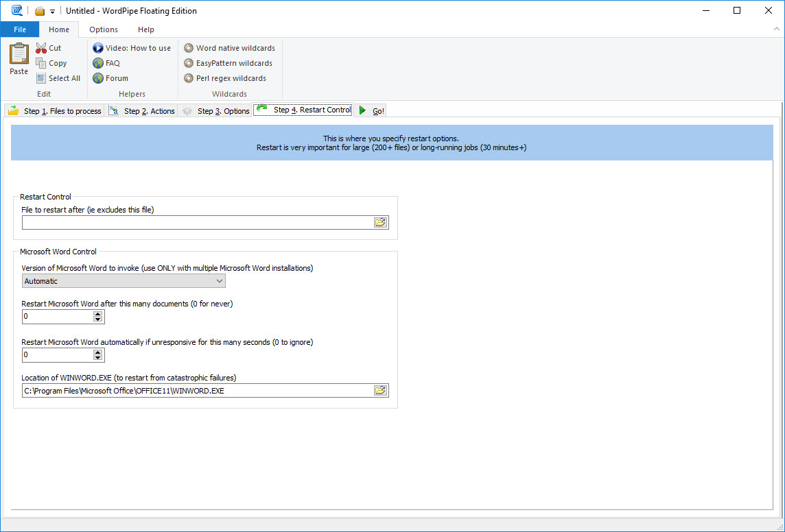Click the File to restart after text field
The height and width of the screenshot is (532, 785).
[x=197, y=222]
